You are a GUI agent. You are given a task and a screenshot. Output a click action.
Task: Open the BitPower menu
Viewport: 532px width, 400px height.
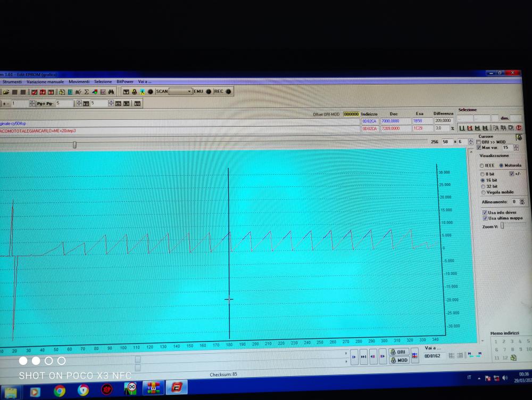pyautogui.click(x=124, y=82)
